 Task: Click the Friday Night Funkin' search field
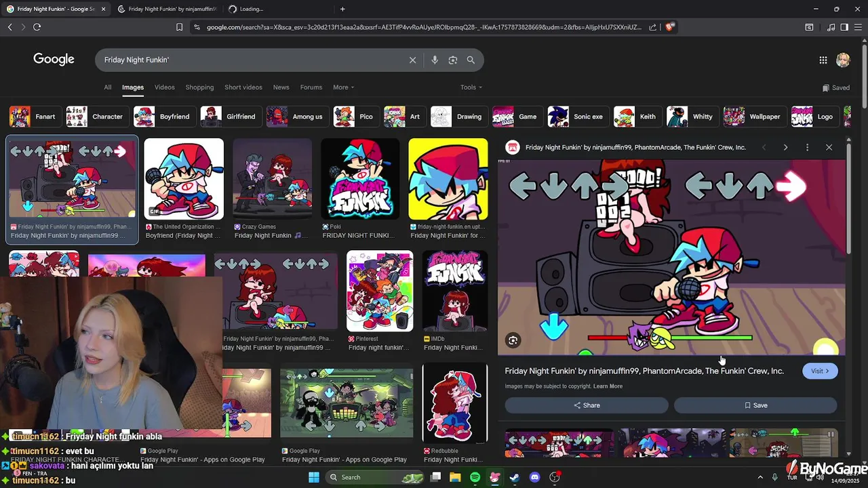coord(251,60)
